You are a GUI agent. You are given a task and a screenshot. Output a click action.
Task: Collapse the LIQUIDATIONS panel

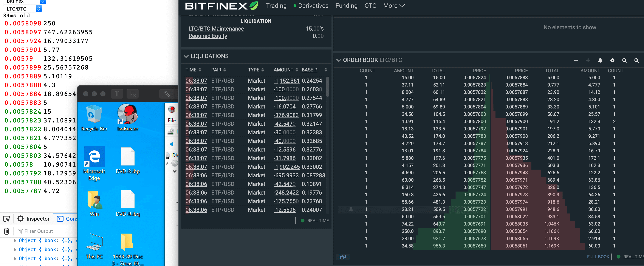point(186,56)
